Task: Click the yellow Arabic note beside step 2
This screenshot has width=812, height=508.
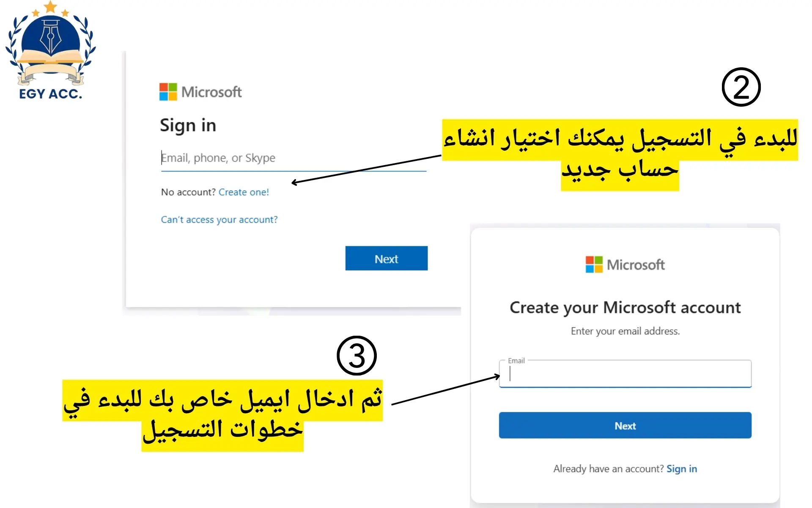Action: coord(620,154)
